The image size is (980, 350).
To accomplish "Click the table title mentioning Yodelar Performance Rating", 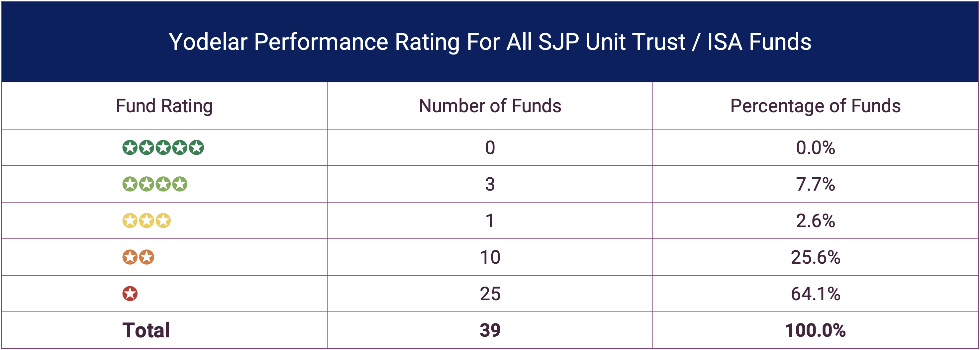I will 490,42.
